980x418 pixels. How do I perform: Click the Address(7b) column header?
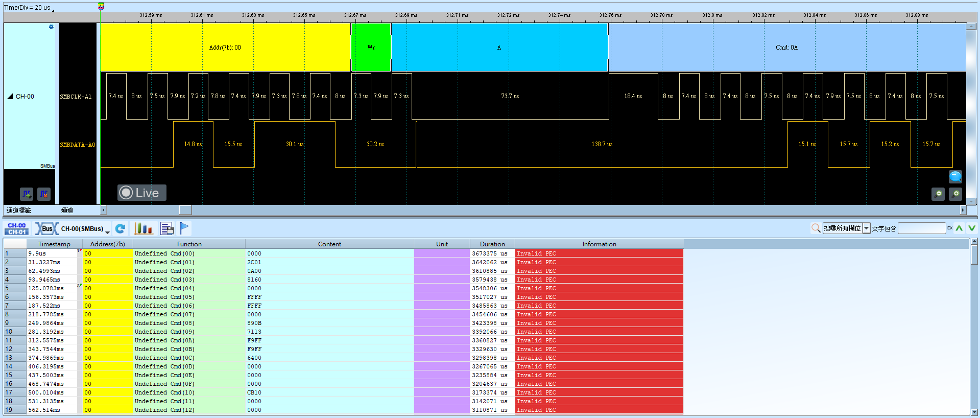click(107, 244)
